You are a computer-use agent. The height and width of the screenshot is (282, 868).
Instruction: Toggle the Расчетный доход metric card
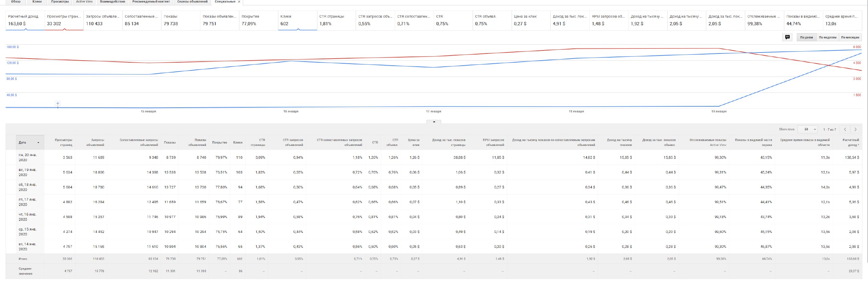click(25, 20)
